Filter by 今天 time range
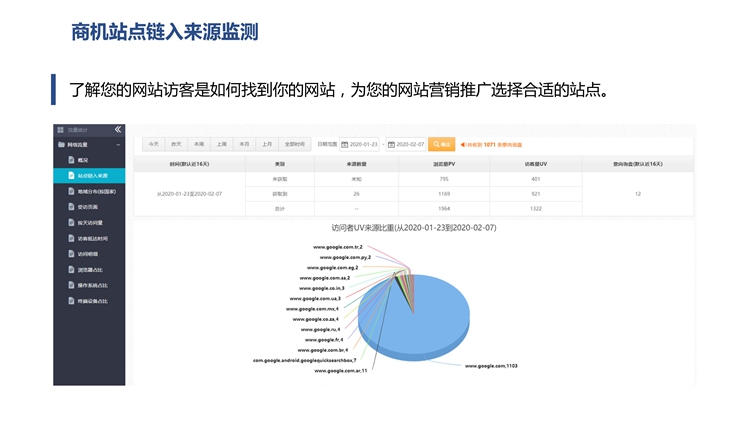This screenshot has height=422, width=750. pos(153,144)
